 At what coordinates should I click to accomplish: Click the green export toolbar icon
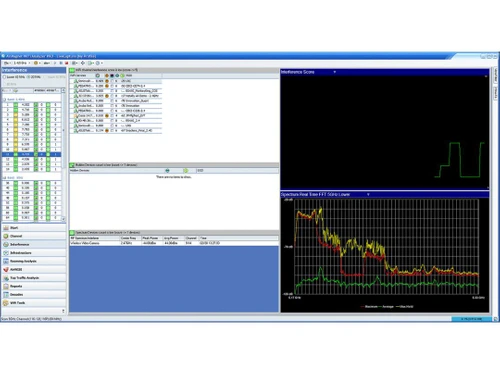coord(90,63)
